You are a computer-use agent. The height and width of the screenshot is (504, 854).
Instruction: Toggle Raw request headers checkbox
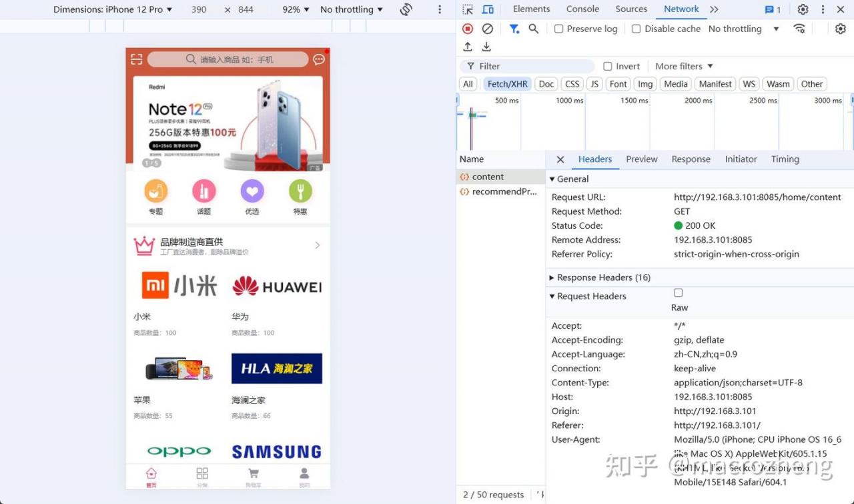pyautogui.click(x=679, y=293)
